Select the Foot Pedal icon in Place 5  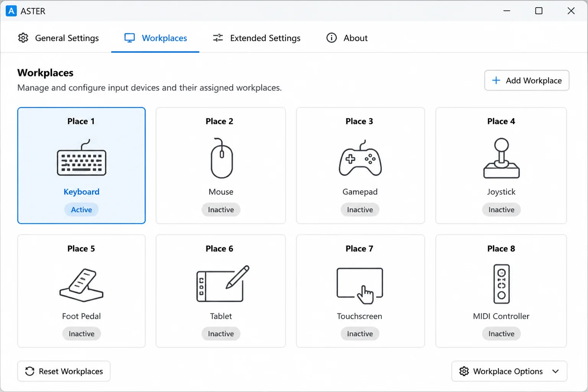pos(82,285)
